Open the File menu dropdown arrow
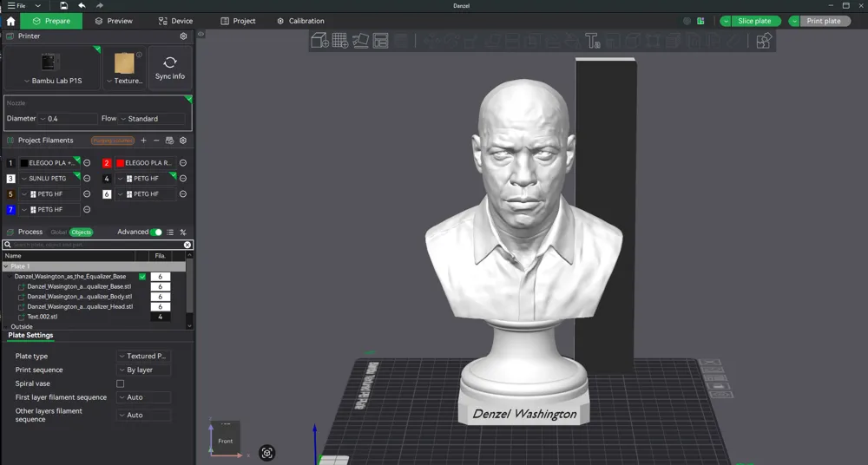The image size is (868, 465). tap(37, 5)
